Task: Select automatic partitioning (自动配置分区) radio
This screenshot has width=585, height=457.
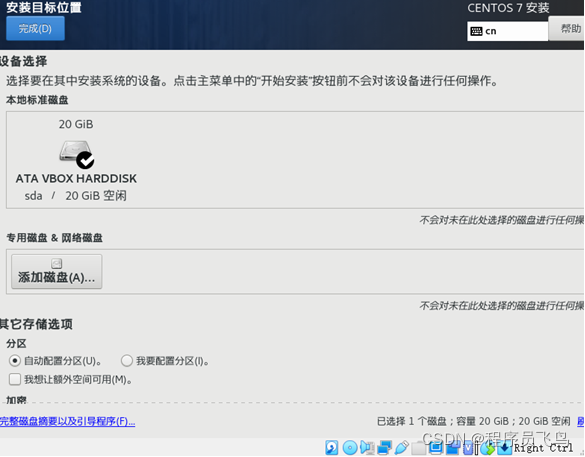Action: pos(15,361)
